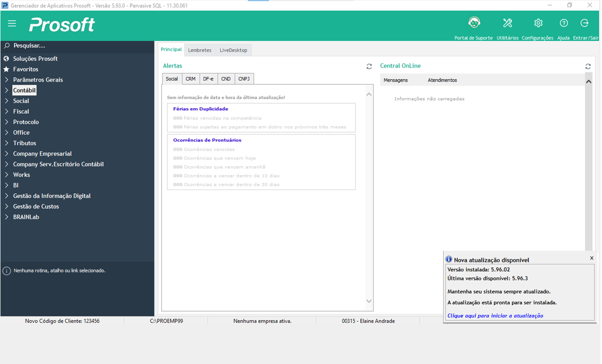Screen dimensions: 602x364
Task: Click status bar user '00315 - Elaine Andrade'
Action: (368, 321)
